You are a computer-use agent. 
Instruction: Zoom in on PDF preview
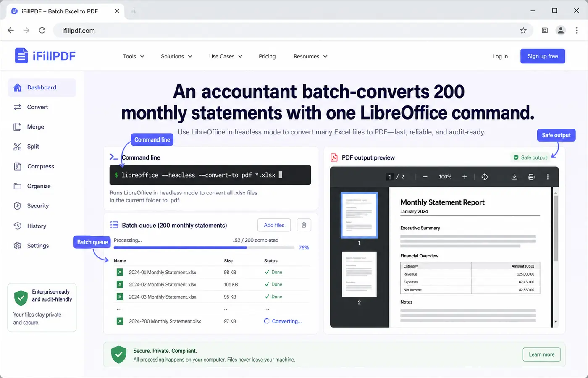point(465,177)
